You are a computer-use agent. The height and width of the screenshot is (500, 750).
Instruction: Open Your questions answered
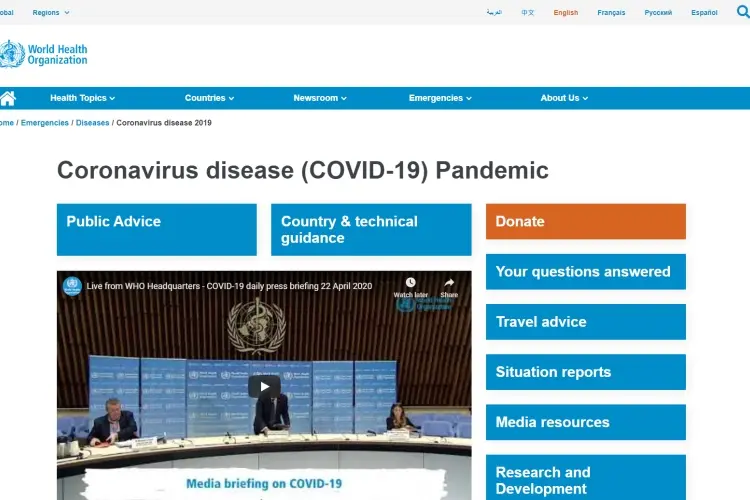coord(585,272)
